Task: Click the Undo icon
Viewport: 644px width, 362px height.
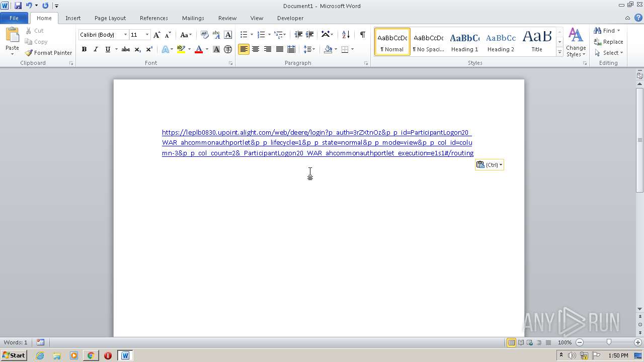Action: pos(29,6)
